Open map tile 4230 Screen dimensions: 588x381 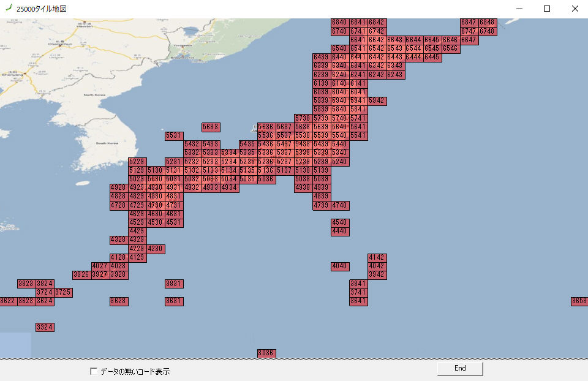tap(156, 249)
